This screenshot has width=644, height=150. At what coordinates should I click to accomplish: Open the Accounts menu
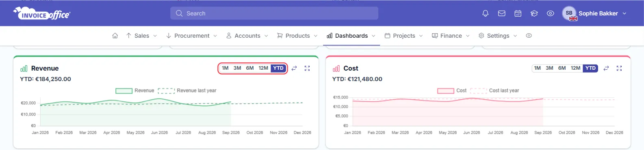coord(247,36)
